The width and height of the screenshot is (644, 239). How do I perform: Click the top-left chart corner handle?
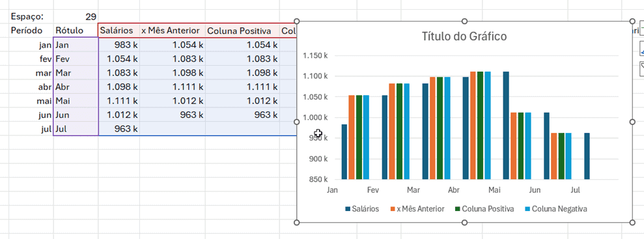click(x=297, y=21)
